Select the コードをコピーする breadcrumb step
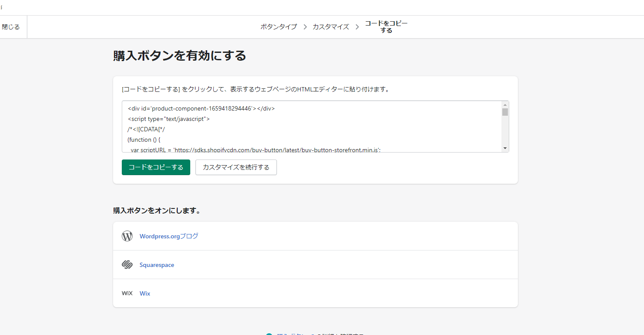Screen dimensions: 644x335 point(386,27)
